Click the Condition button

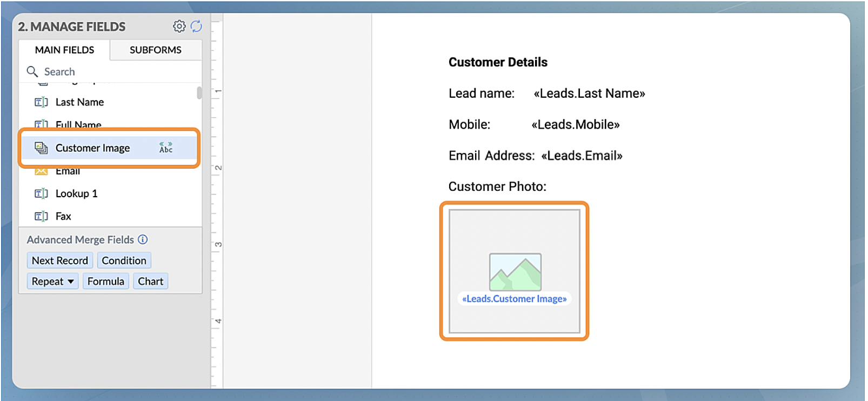click(x=124, y=260)
